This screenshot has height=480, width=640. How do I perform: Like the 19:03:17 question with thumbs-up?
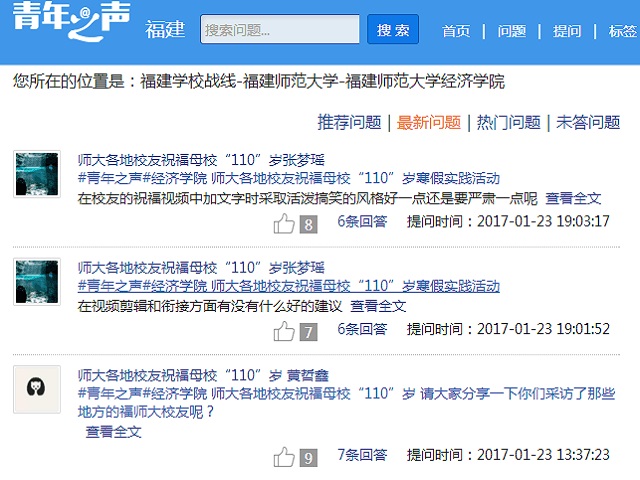pyautogui.click(x=284, y=224)
